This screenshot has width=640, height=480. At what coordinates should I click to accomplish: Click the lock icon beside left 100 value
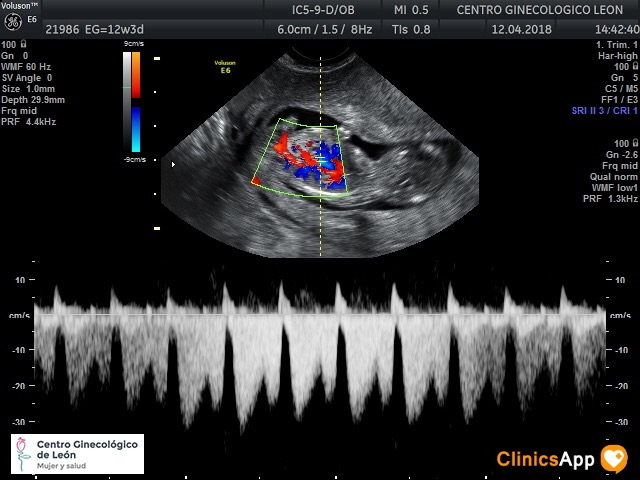pos(23,45)
